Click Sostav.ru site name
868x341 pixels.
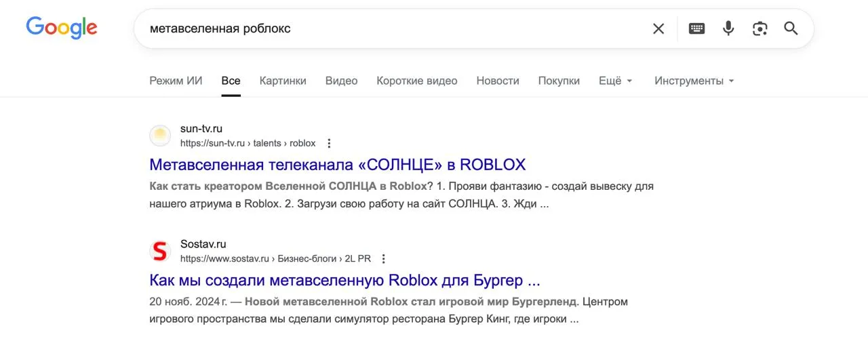tap(203, 244)
